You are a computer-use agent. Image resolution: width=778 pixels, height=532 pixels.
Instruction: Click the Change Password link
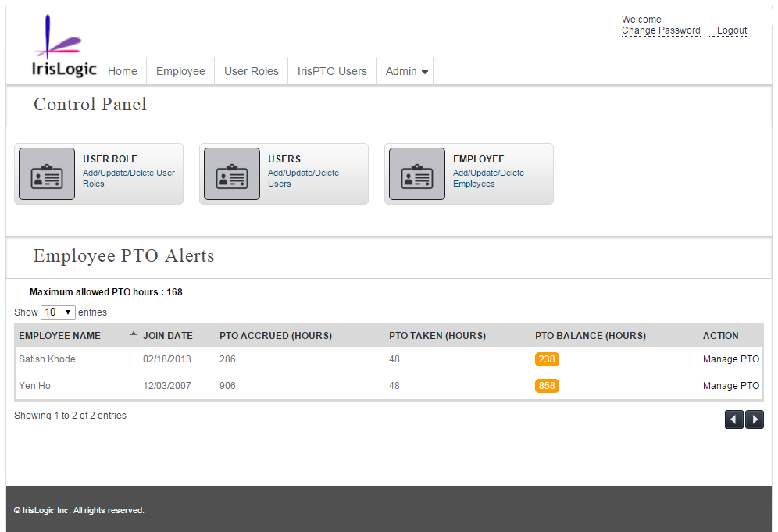[661, 30]
